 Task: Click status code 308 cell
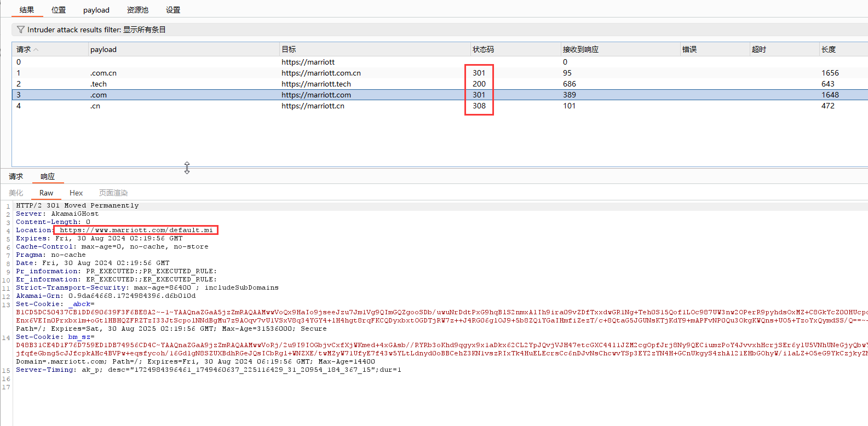(x=479, y=106)
